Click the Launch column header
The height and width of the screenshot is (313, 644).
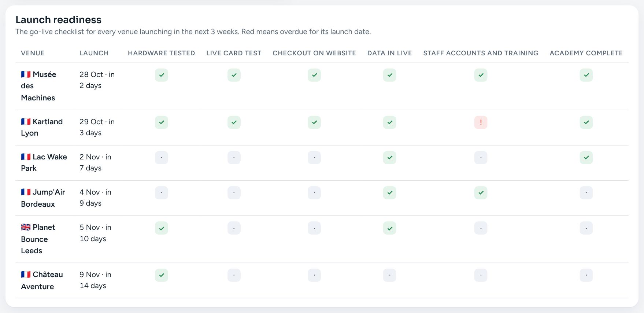click(94, 53)
